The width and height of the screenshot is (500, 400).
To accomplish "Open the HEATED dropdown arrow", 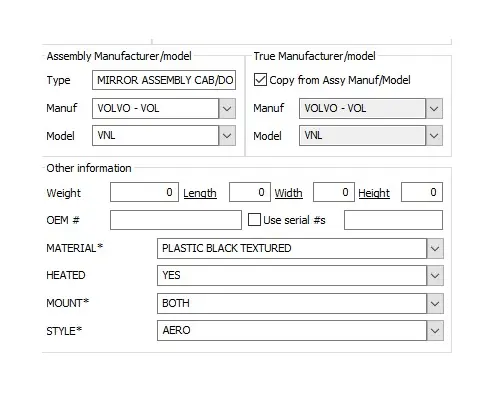I will coord(435,276).
